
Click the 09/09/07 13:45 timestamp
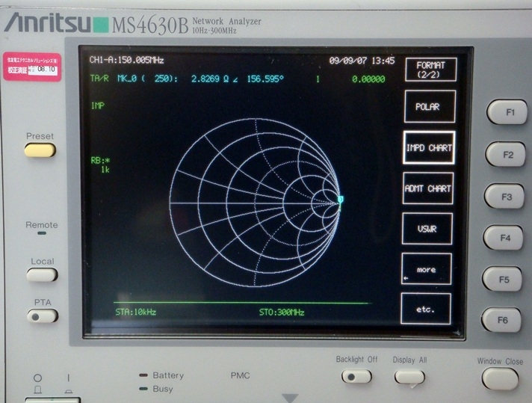(x=362, y=61)
